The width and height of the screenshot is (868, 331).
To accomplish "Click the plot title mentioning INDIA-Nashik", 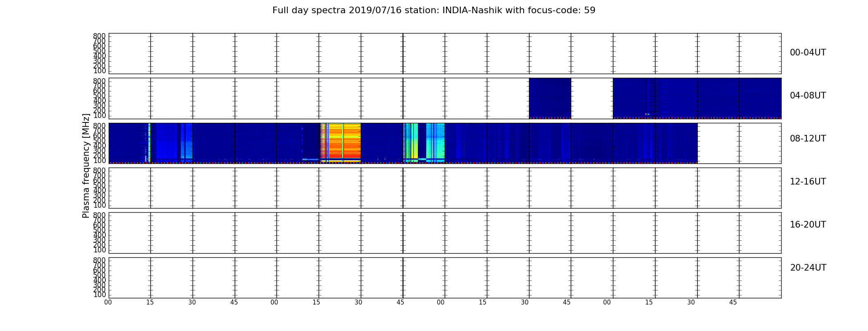I will pyautogui.click(x=434, y=10).
